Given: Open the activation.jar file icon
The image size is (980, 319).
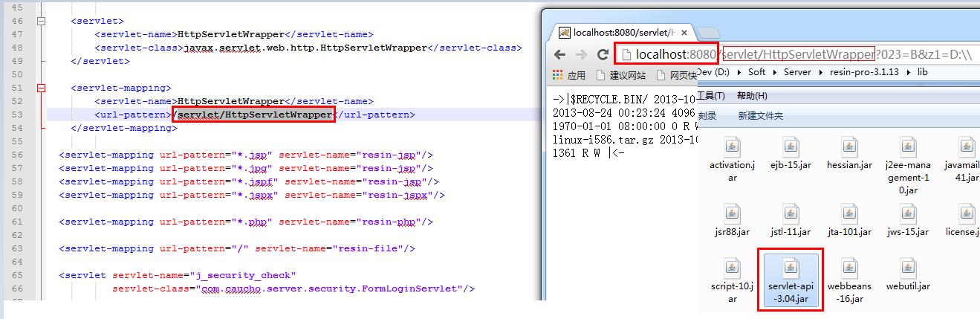Looking at the screenshot, I should pos(733,146).
